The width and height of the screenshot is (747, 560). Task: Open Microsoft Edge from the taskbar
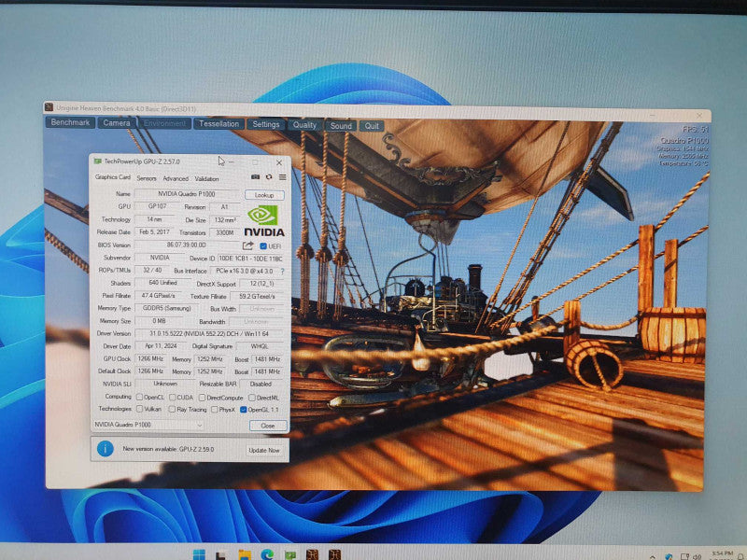267,554
